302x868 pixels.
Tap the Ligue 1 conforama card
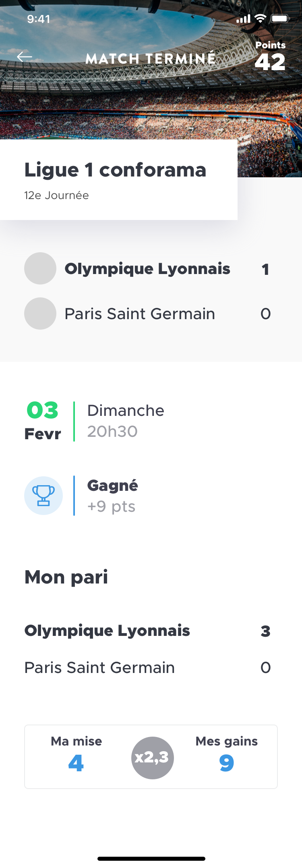pos(118,180)
